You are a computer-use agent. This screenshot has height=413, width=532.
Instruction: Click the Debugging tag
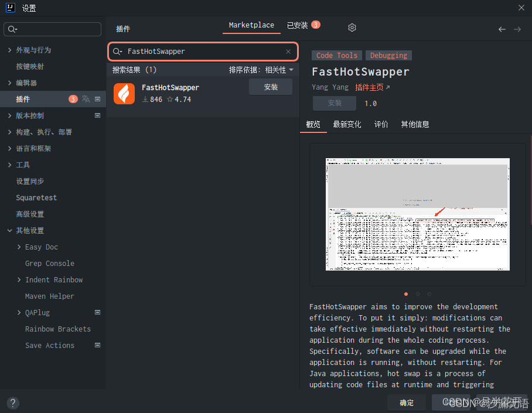coord(389,55)
